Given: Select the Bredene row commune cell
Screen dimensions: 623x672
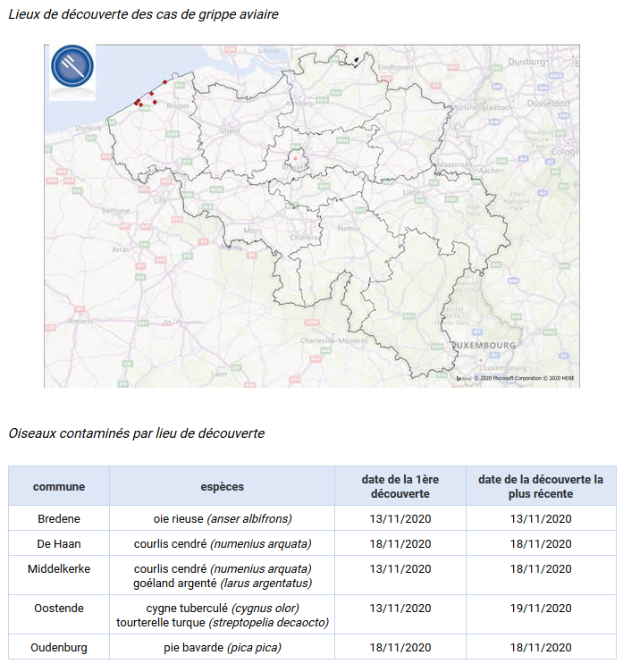Looking at the screenshot, I should coord(59,519).
